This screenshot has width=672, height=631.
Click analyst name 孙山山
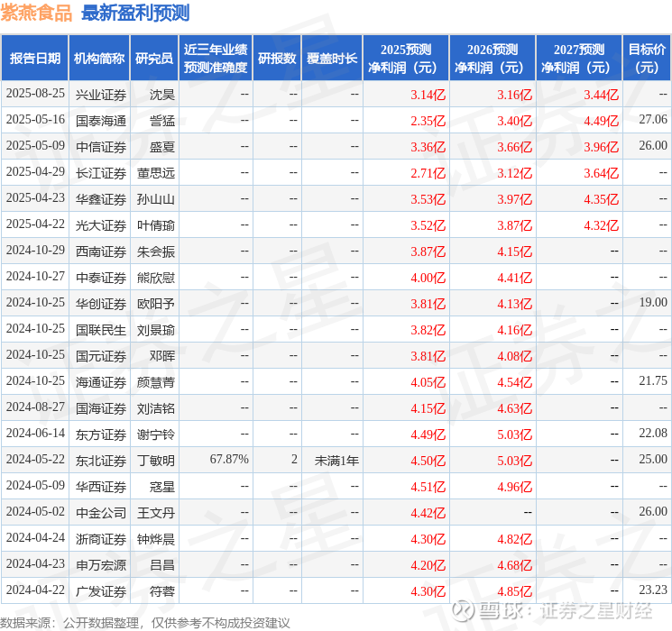[155, 199]
